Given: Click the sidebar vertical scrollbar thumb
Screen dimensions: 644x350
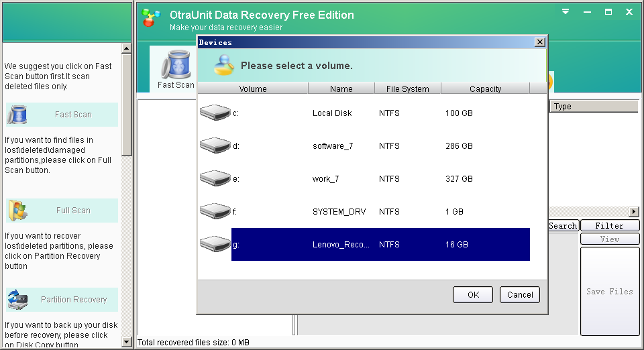Looking at the screenshot, I should (127, 105).
